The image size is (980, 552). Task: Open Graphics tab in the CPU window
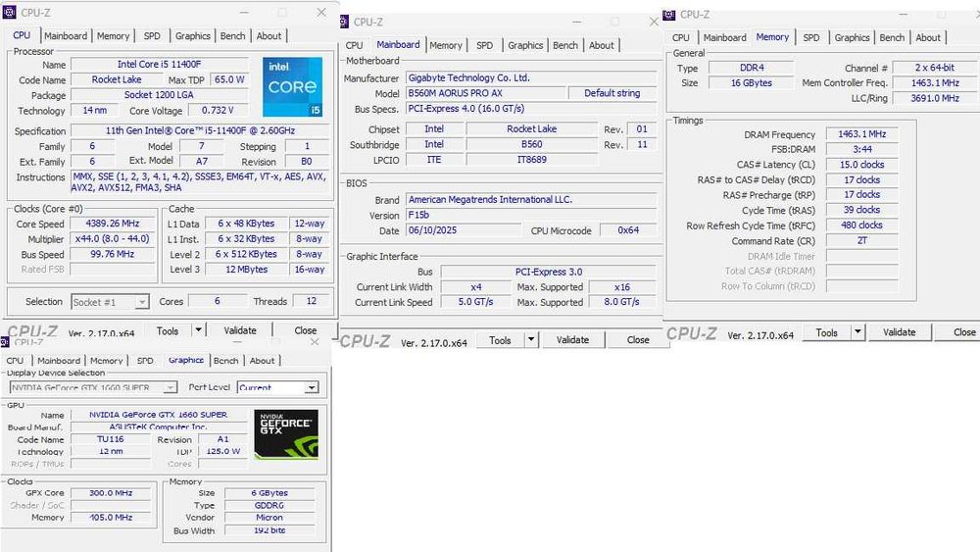[192, 35]
